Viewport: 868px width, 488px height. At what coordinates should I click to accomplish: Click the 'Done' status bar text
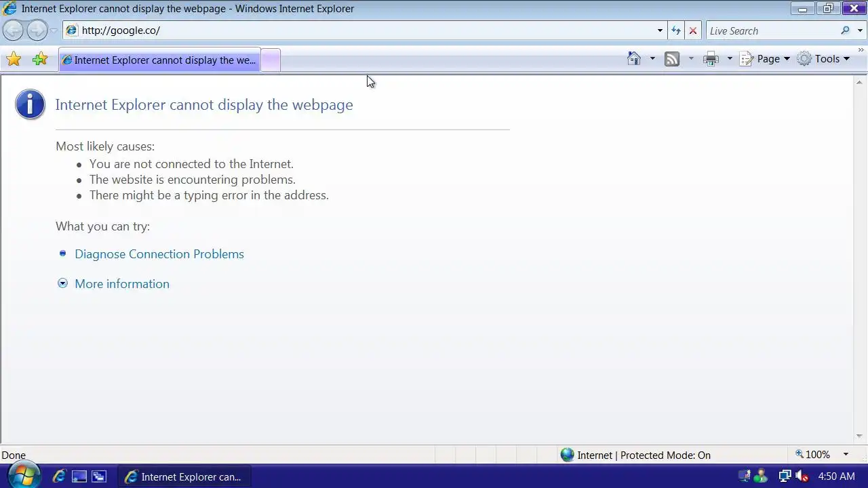[14, 455]
